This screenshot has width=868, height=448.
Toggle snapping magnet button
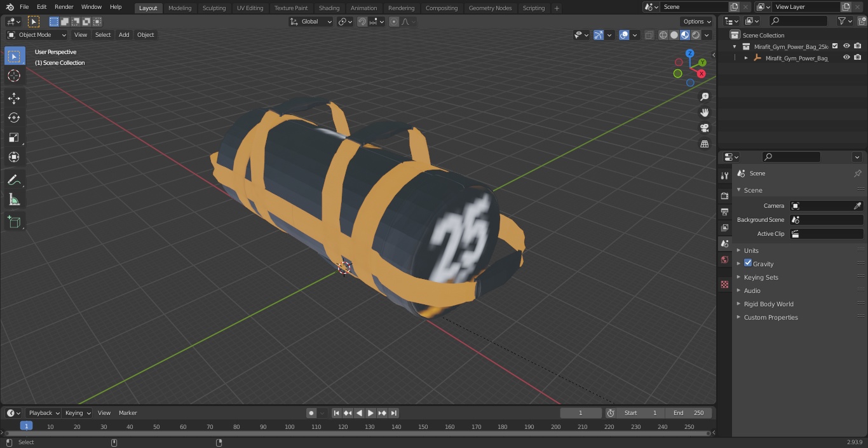click(362, 22)
